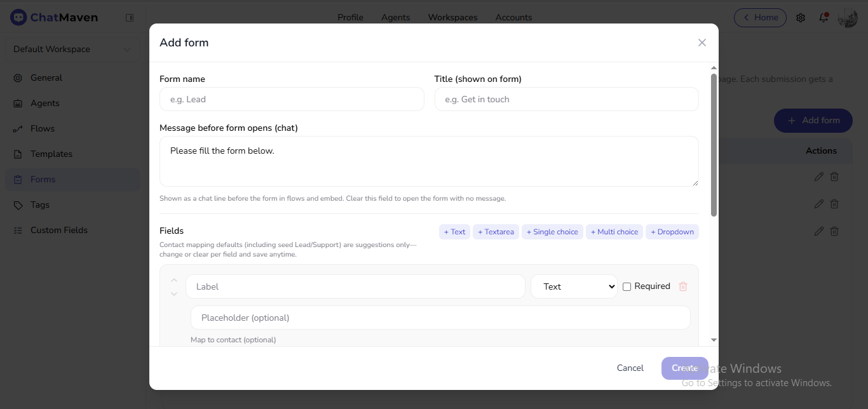868x409 pixels.
Task: Enable the Required checkbox for the field
Action: 627,286
